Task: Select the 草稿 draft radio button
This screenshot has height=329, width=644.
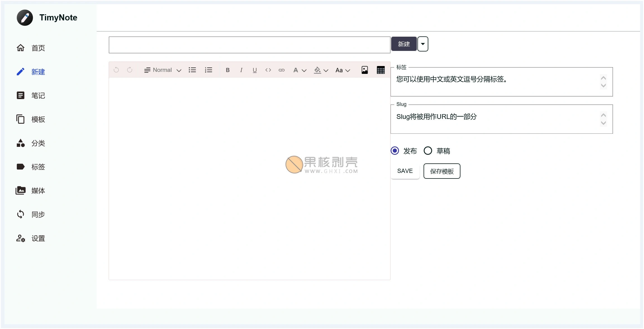Action: click(x=428, y=151)
